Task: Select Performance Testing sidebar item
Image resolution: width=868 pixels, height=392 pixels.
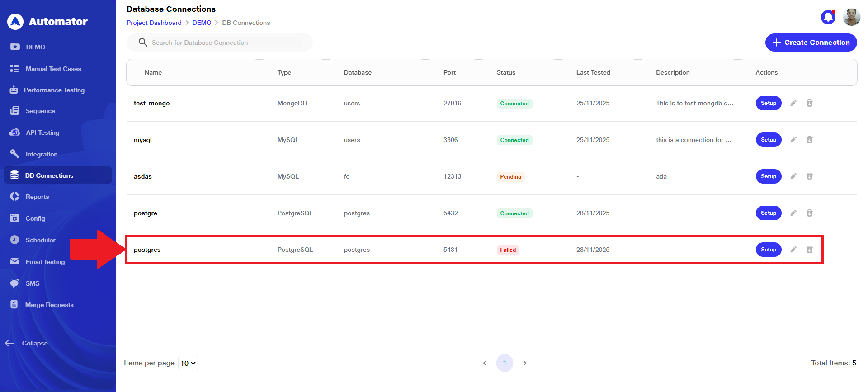Action: click(x=54, y=90)
